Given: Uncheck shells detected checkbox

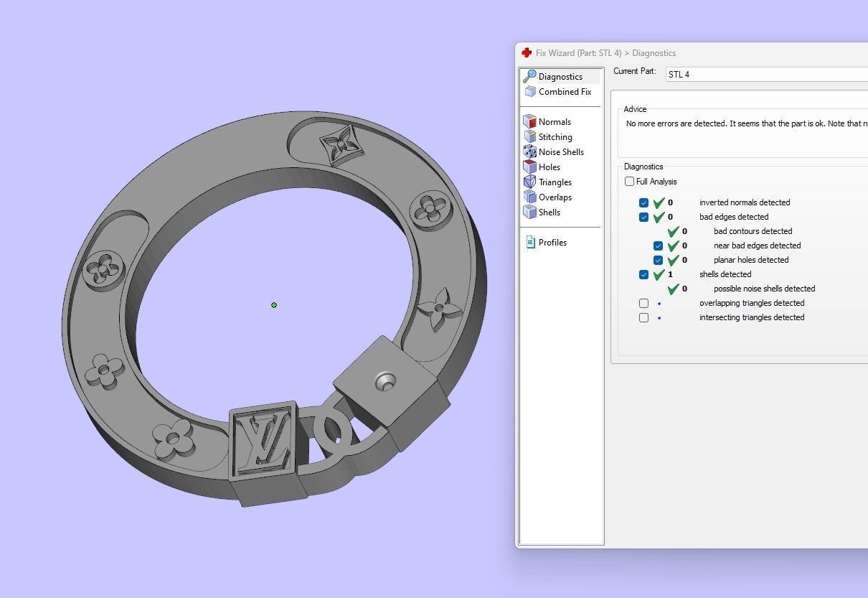Looking at the screenshot, I should 643,274.
